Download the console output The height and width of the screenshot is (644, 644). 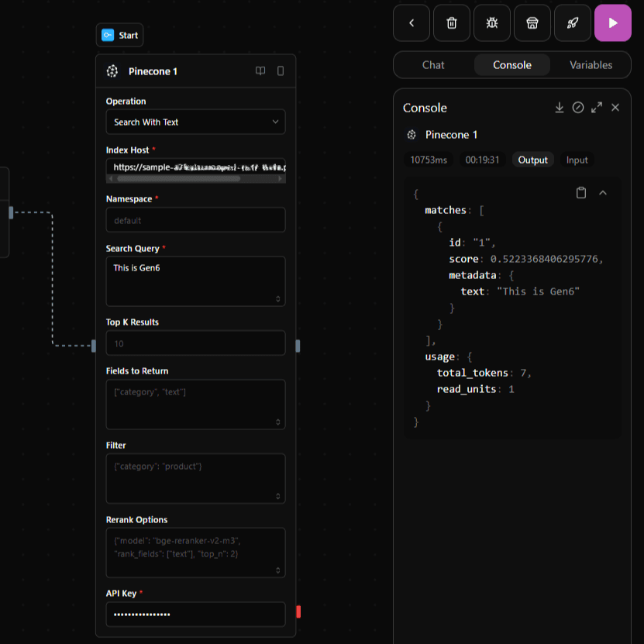click(560, 108)
